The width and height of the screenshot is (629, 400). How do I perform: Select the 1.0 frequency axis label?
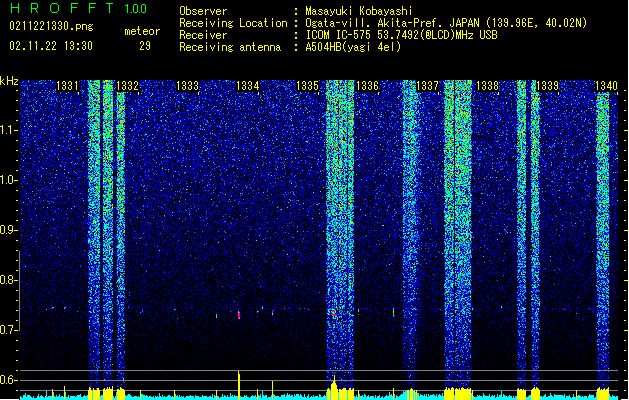9,180
